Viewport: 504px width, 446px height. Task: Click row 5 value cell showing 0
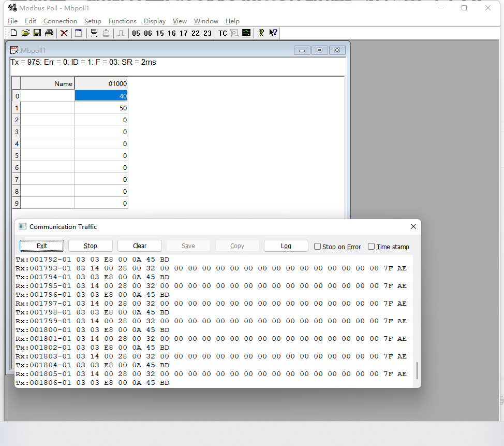(x=101, y=156)
